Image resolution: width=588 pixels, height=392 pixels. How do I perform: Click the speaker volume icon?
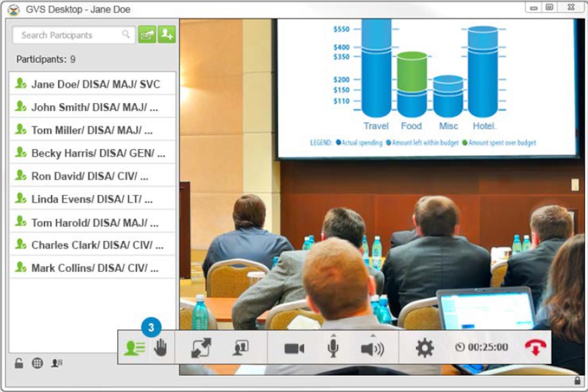click(372, 349)
